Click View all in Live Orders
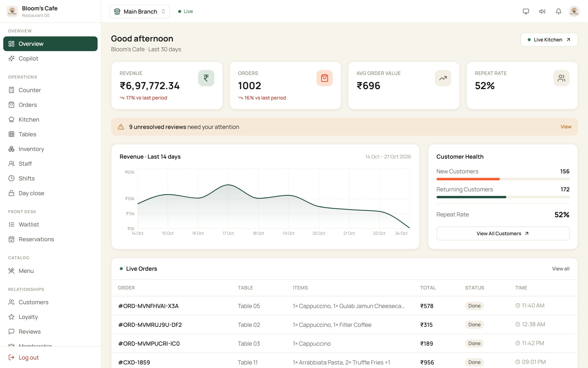This screenshot has height=368, width=588. 561,269
